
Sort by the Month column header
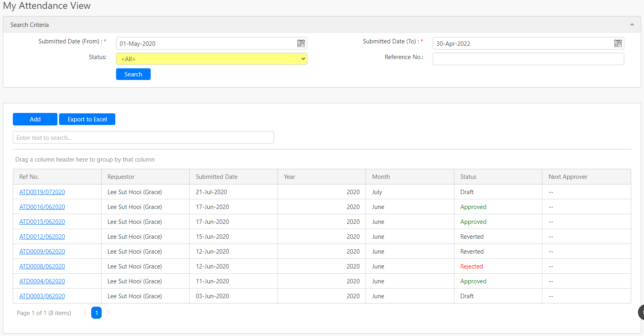[410, 177]
